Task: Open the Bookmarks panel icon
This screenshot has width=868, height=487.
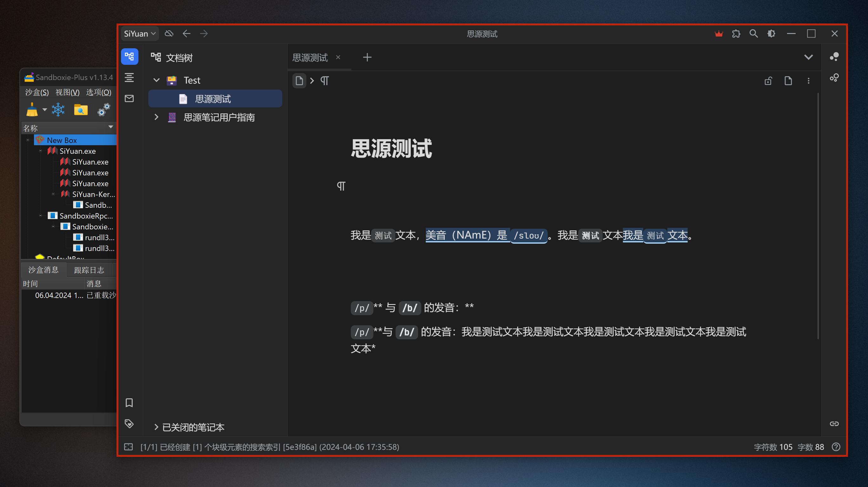Action: (129, 403)
